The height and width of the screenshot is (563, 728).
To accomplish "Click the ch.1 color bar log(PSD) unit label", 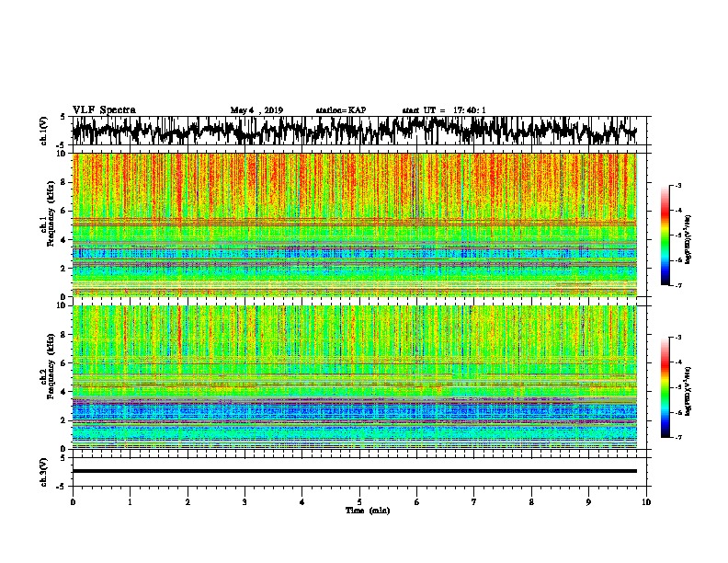I will click(688, 240).
